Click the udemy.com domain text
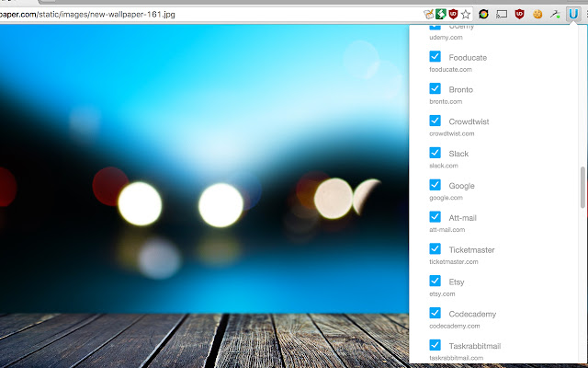The height and width of the screenshot is (368, 588). (x=446, y=38)
